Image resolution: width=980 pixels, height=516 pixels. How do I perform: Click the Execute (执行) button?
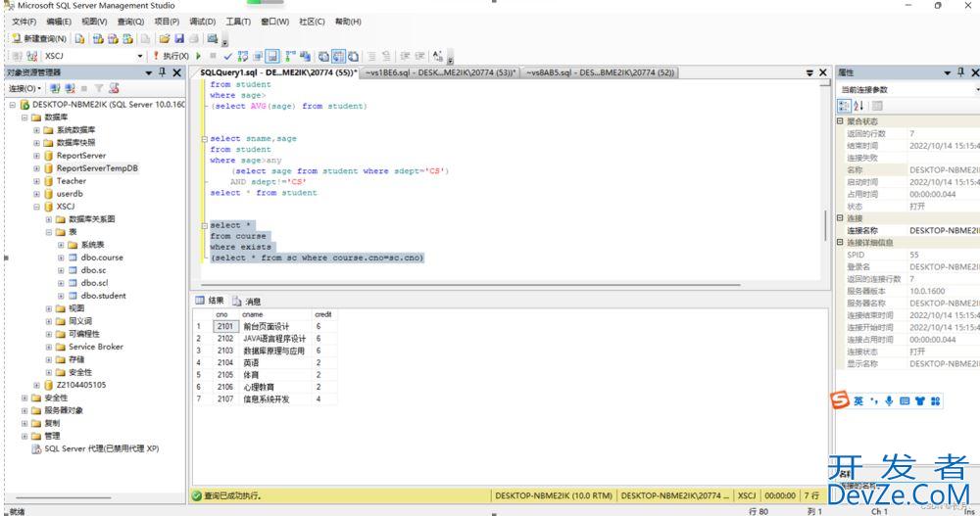[x=171, y=56]
